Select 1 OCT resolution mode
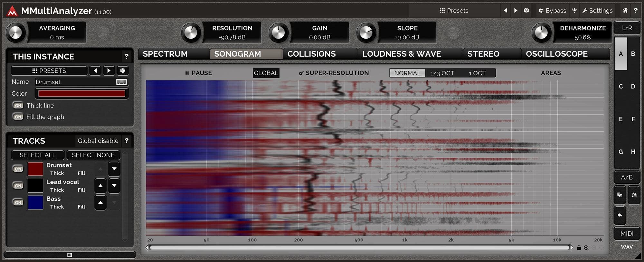The height and width of the screenshot is (262, 644). [477, 73]
